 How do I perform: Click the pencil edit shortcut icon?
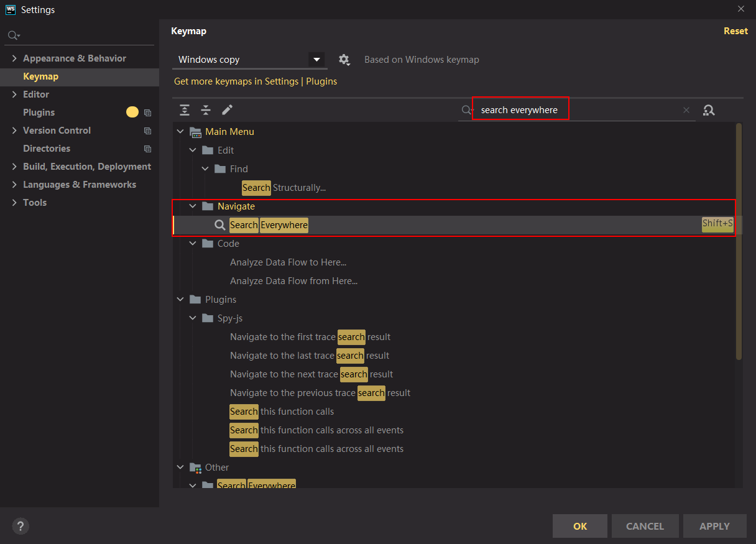[227, 110]
